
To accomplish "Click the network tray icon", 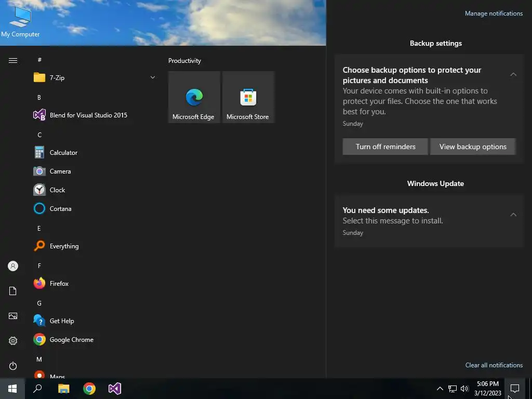I will 453,389.
